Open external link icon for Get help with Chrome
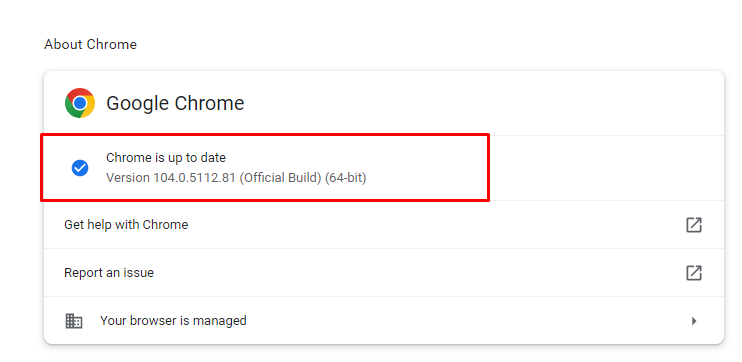 click(x=694, y=225)
